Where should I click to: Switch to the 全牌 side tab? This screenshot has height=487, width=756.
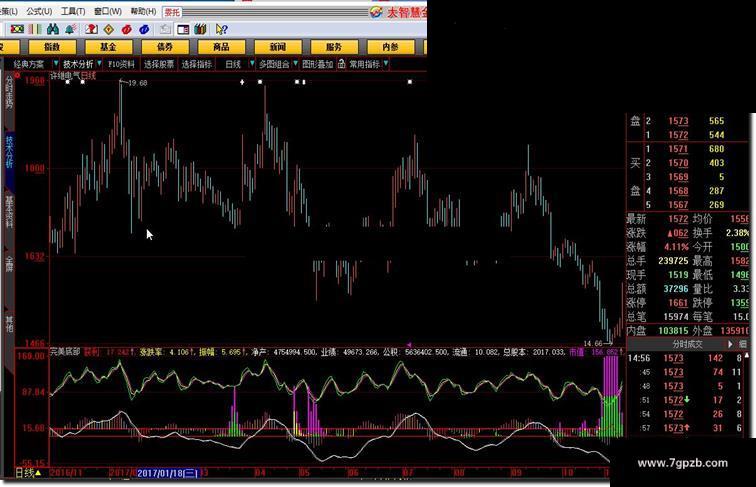(x=9, y=264)
